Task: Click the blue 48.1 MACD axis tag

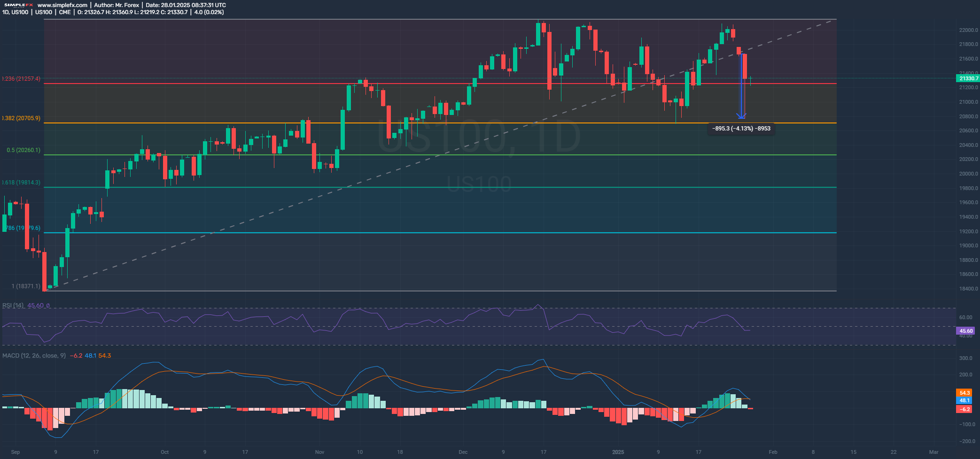Action: tap(964, 400)
